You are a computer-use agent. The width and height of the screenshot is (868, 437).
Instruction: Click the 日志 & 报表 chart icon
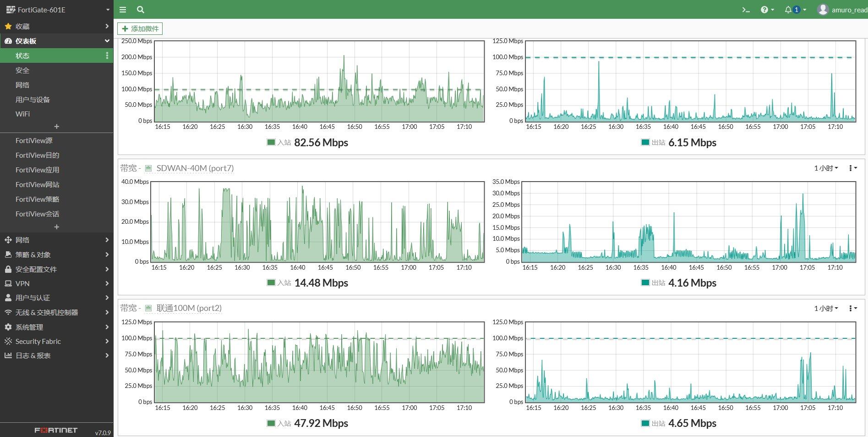[x=8, y=355]
